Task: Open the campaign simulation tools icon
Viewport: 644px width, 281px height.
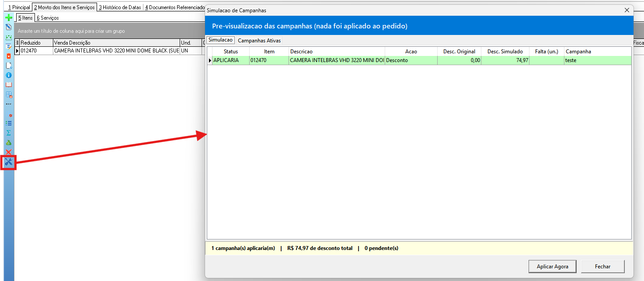Action: point(9,163)
